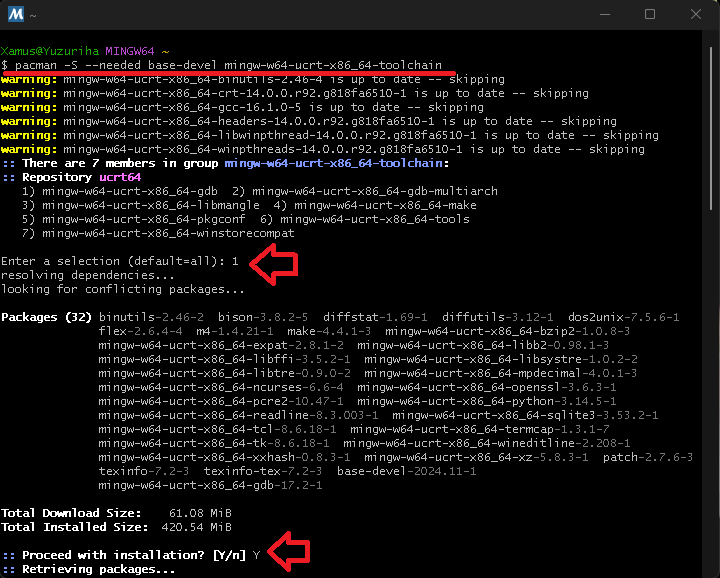The height and width of the screenshot is (578, 720).
Task: Minimize the MINGW64 terminal window
Action: (605, 14)
